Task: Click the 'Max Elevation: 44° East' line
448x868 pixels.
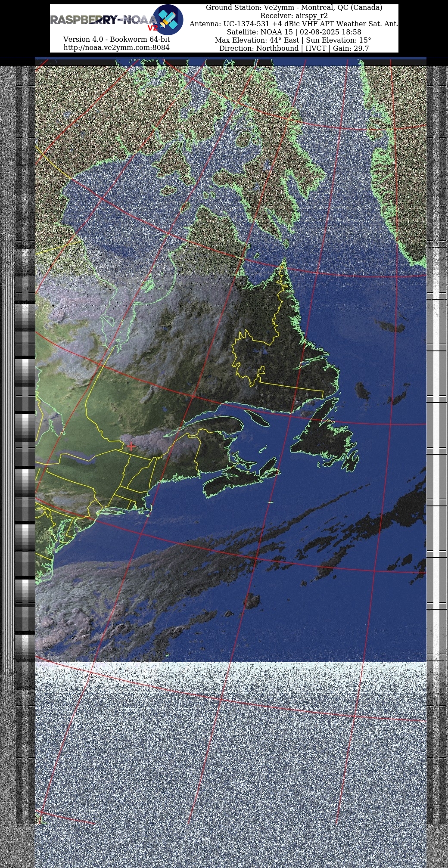Action: click(293, 40)
